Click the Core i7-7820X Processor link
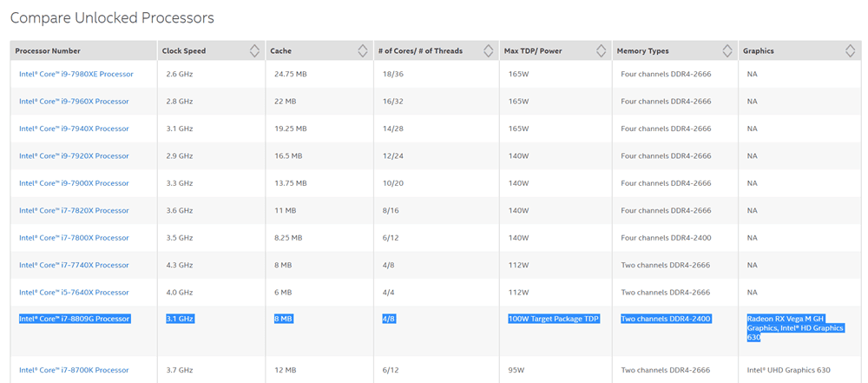 point(74,211)
